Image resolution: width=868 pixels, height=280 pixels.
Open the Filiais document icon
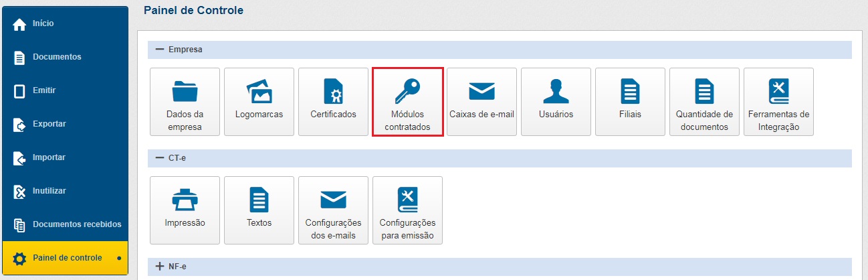coord(630,91)
